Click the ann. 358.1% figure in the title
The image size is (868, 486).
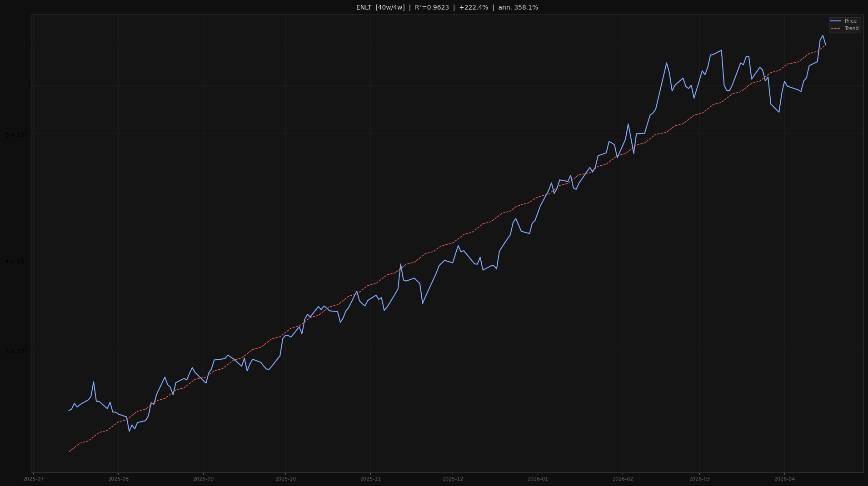tap(518, 8)
